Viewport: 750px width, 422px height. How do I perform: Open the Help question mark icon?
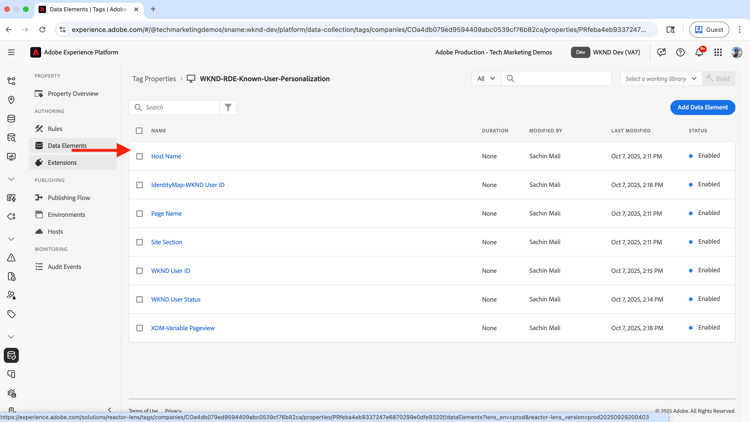pyautogui.click(x=680, y=52)
